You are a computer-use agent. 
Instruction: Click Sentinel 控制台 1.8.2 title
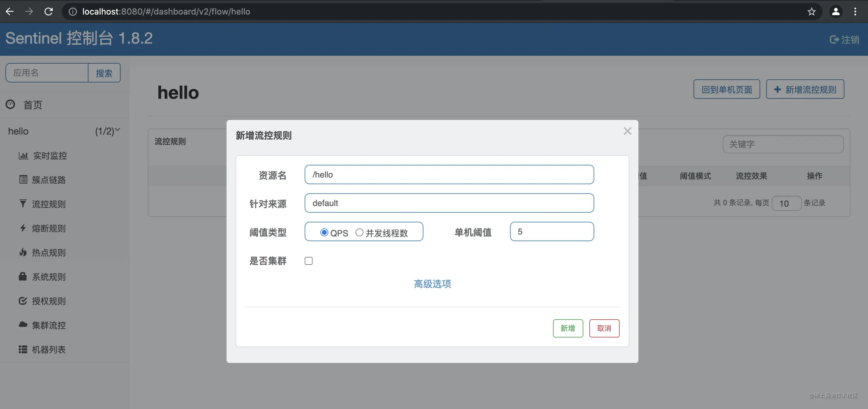pos(79,38)
